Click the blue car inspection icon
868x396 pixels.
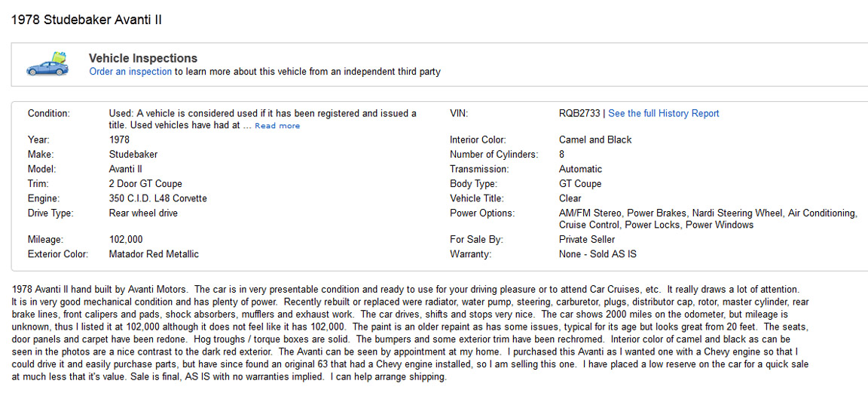point(47,64)
